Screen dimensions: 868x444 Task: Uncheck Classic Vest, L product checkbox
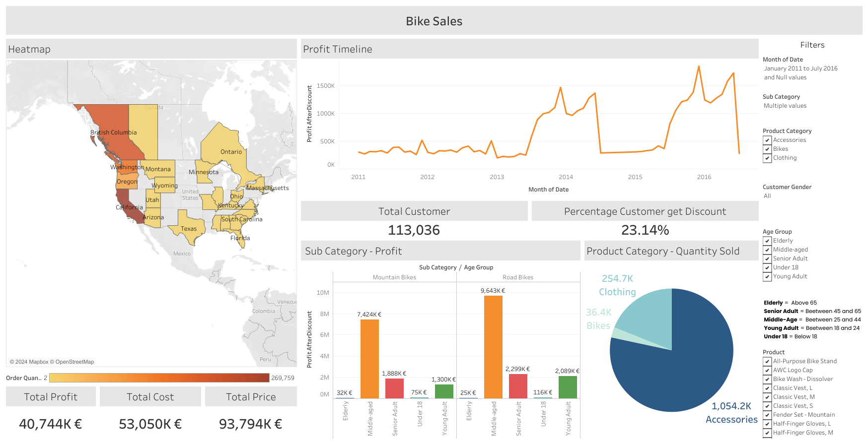pyautogui.click(x=767, y=388)
